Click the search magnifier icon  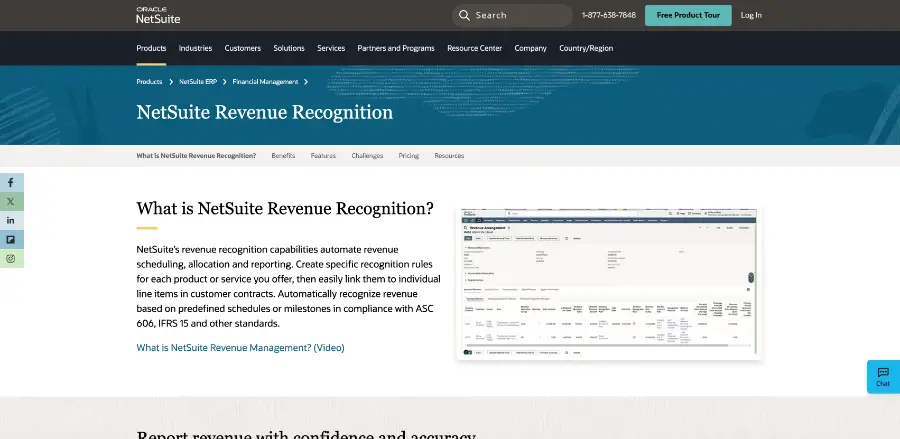point(464,15)
